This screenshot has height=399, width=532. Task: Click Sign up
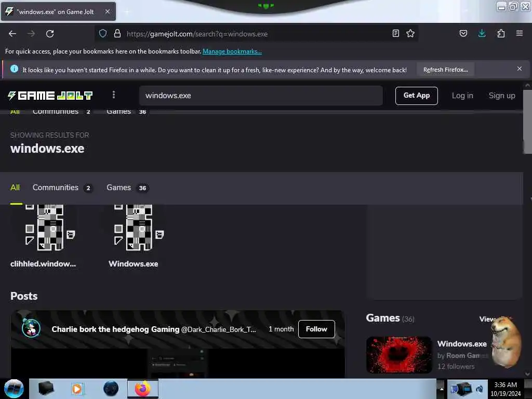502,96
